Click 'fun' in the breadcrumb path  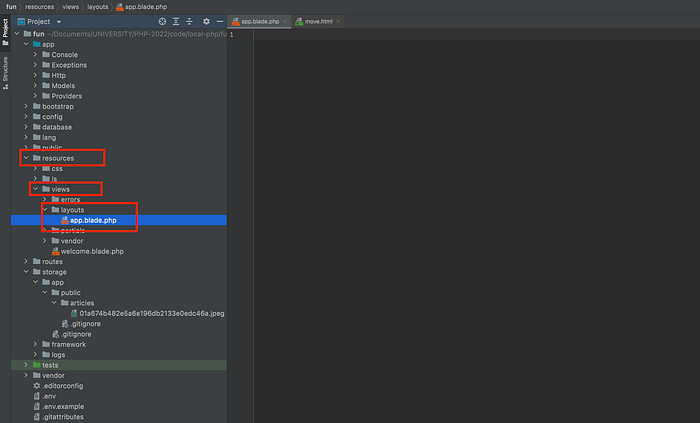(11, 7)
